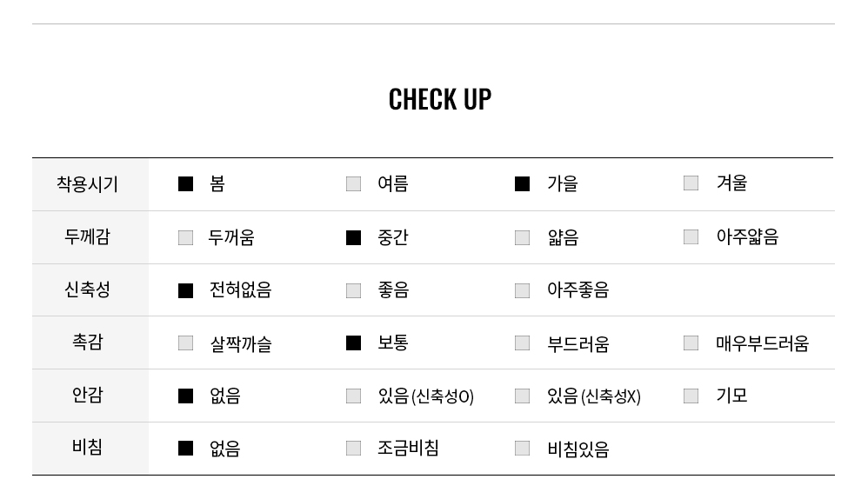Click the CHECK UP heading
The width and height of the screenshot is (868, 499).
tap(440, 100)
